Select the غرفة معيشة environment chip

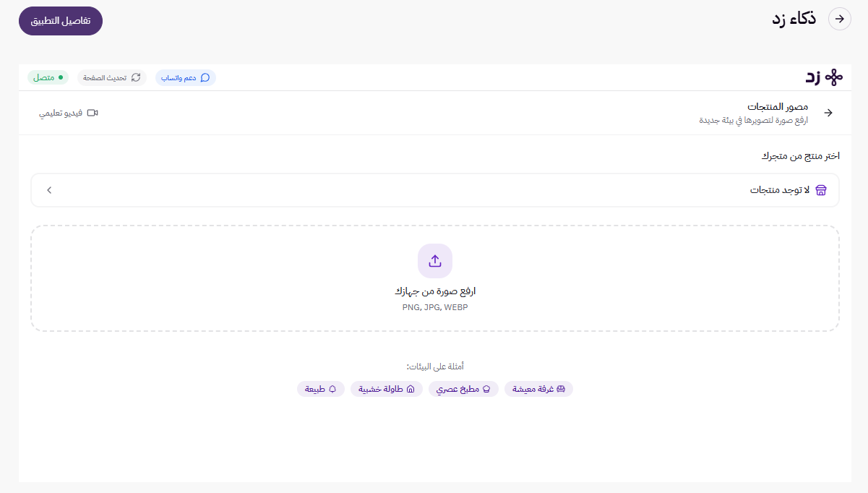(x=538, y=389)
